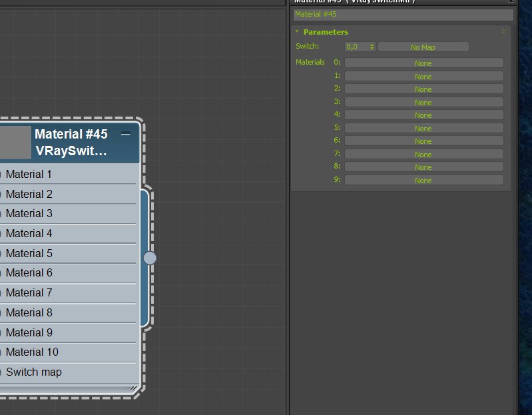Click the node output socket circle
The width and height of the screenshot is (532, 415).
tap(150, 258)
